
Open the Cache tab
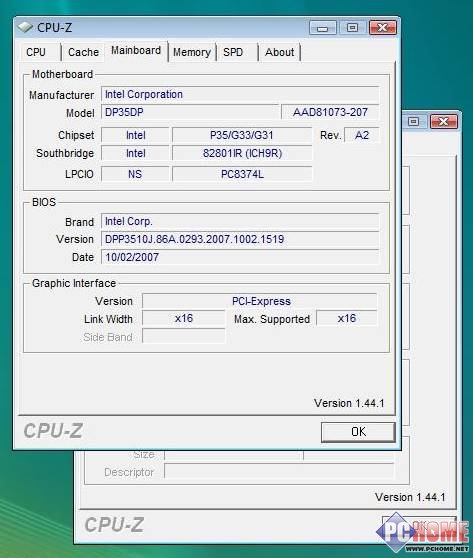[83, 52]
